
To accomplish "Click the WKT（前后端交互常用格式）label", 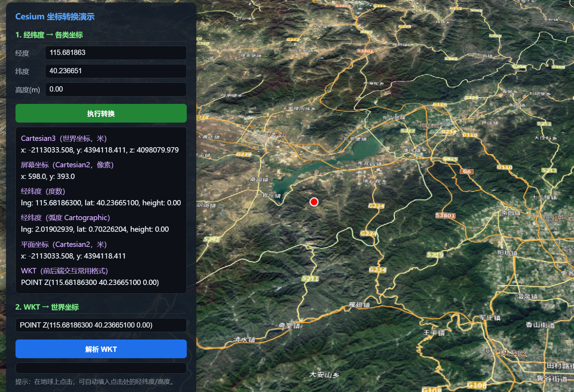I will tap(64, 271).
